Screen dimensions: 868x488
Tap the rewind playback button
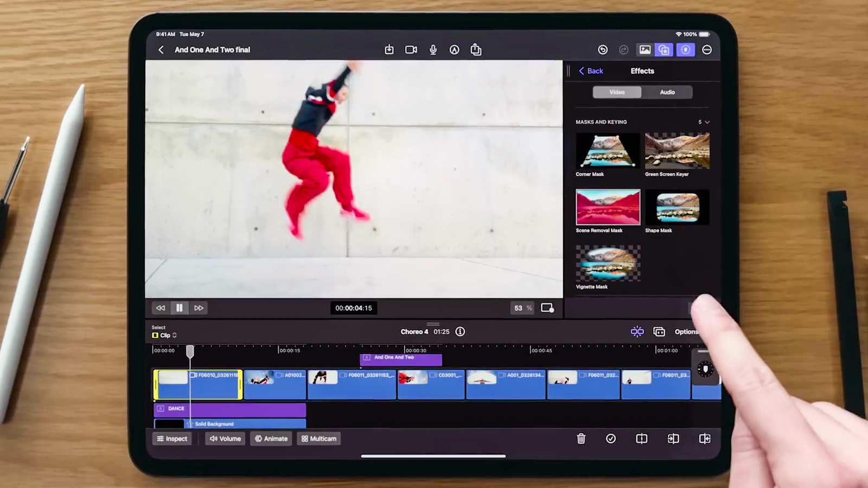(x=161, y=308)
